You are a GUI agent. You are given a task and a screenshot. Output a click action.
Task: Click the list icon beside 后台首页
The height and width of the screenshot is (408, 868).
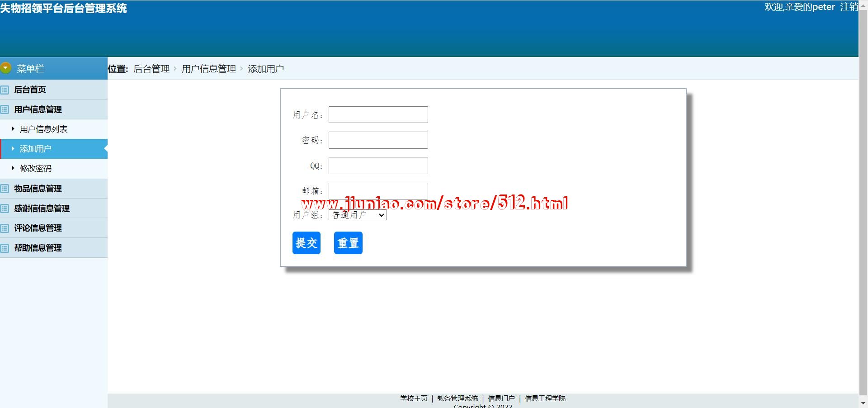pos(5,90)
